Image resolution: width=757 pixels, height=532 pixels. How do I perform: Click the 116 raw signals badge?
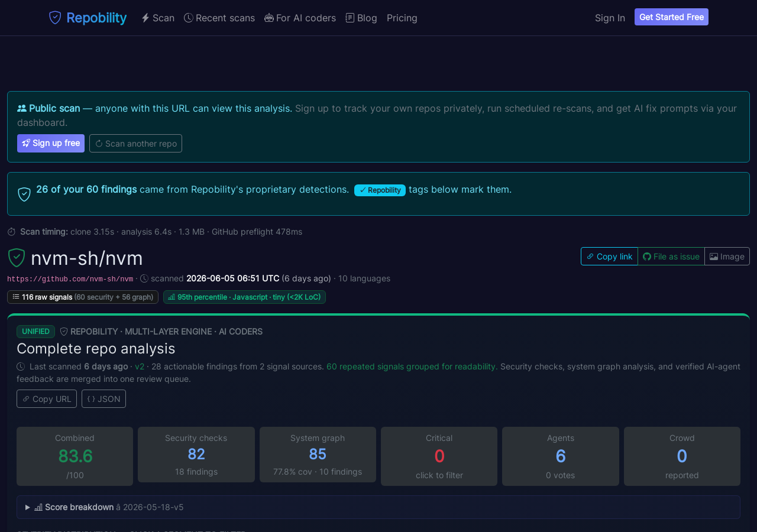click(83, 297)
